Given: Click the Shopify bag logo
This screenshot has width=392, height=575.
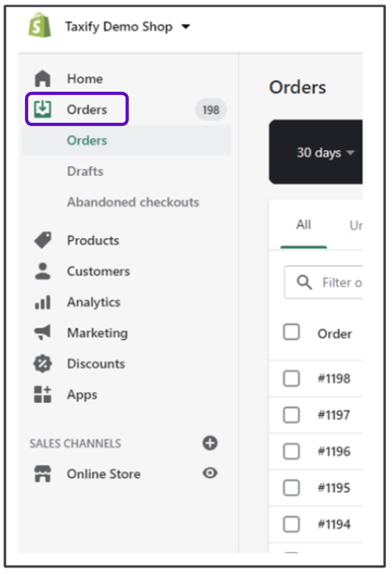Looking at the screenshot, I should coord(40,26).
